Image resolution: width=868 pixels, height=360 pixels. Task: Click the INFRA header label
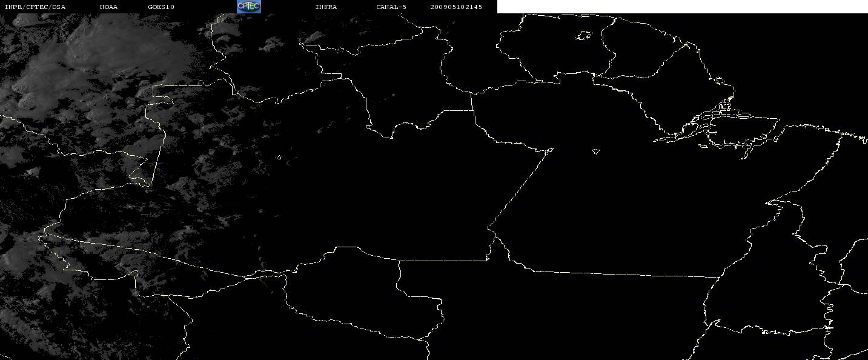326,7
